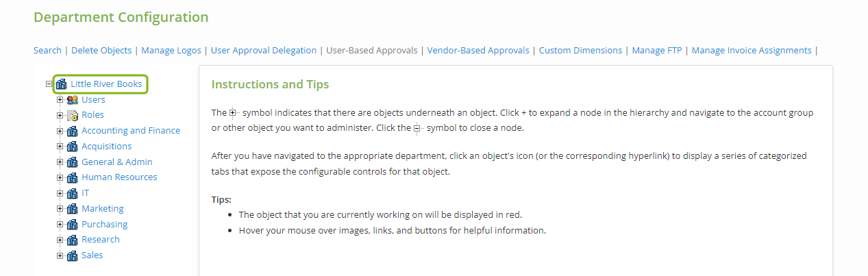
Task: Click the Marketing department icon
Action: click(72, 209)
